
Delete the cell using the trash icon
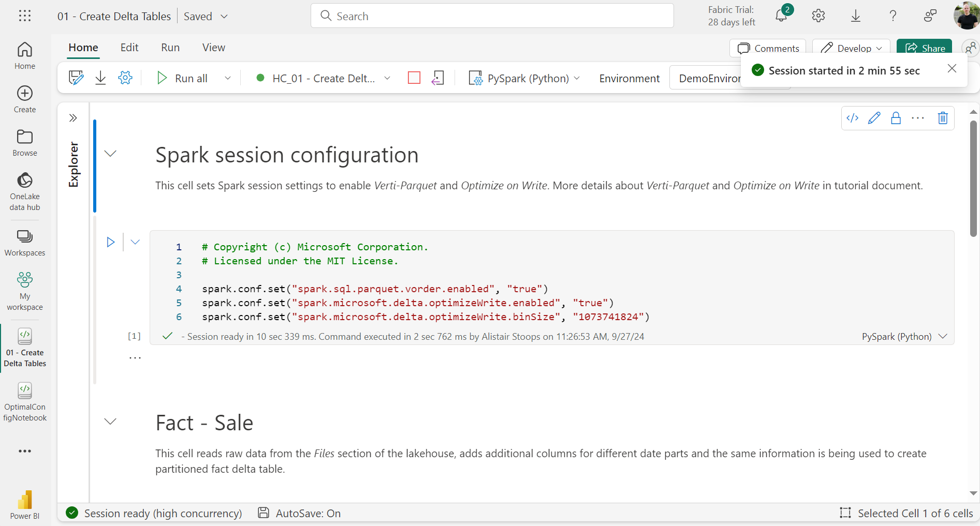(x=942, y=118)
